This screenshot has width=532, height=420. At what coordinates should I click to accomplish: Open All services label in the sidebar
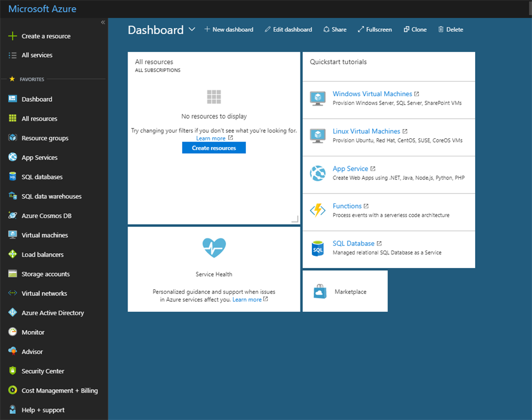pos(37,55)
